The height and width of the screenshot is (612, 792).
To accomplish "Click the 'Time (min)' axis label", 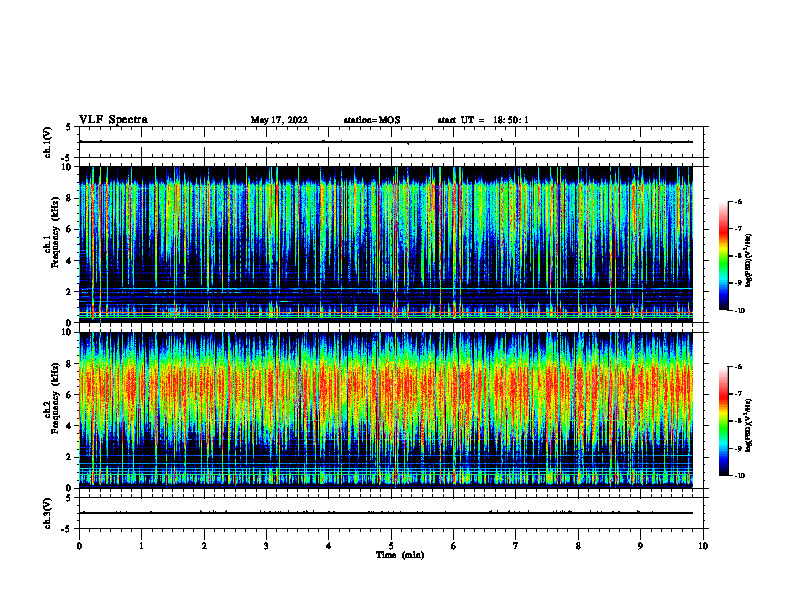I will pos(400,555).
